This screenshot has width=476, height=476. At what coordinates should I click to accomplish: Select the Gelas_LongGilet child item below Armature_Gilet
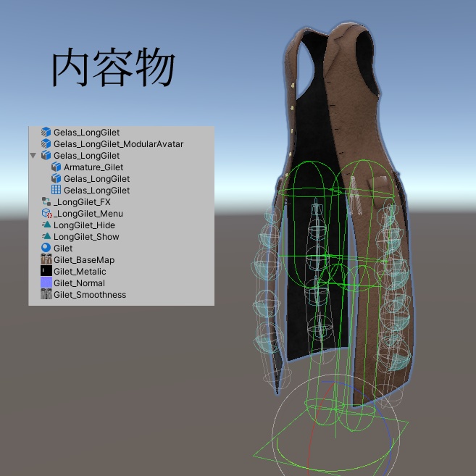[97, 179]
